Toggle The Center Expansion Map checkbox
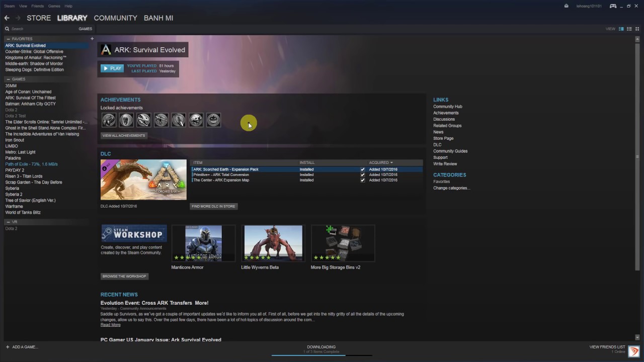 [x=362, y=180]
